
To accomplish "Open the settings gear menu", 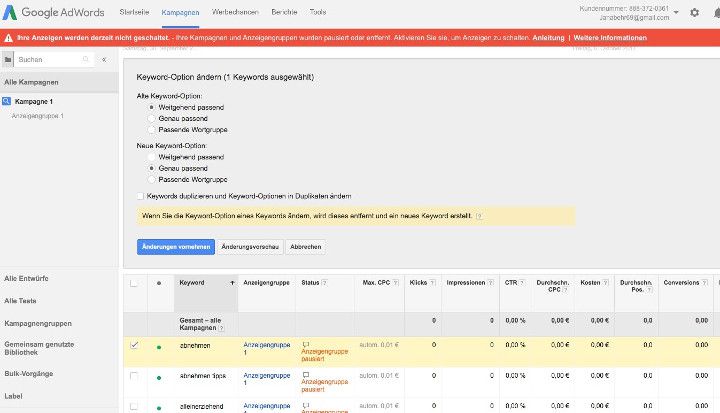I will (x=694, y=12).
